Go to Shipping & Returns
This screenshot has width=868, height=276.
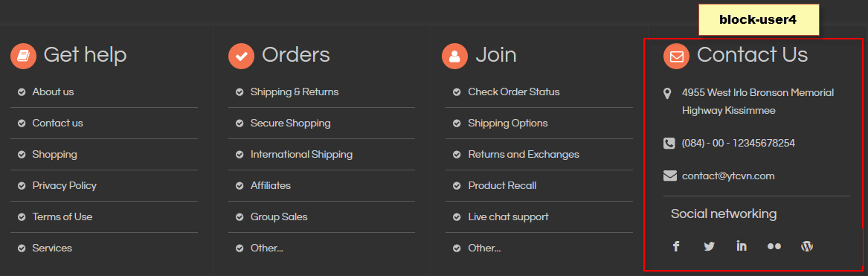[x=295, y=92]
